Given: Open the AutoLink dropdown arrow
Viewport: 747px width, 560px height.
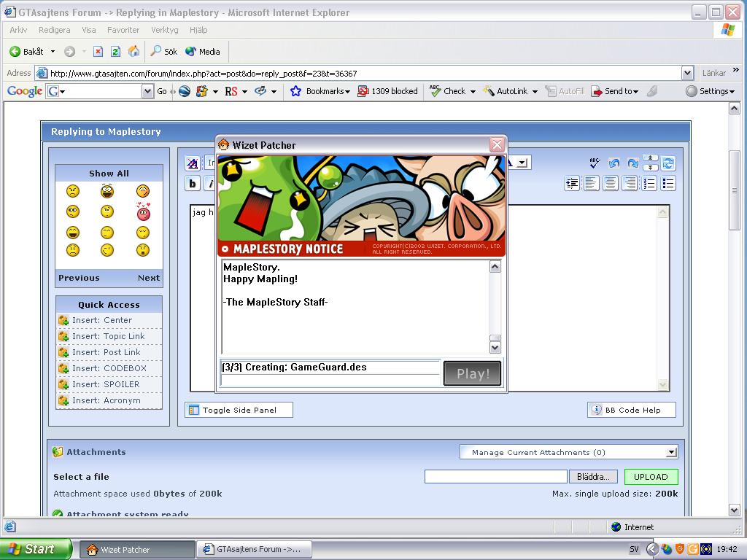Looking at the screenshot, I should click(x=535, y=91).
